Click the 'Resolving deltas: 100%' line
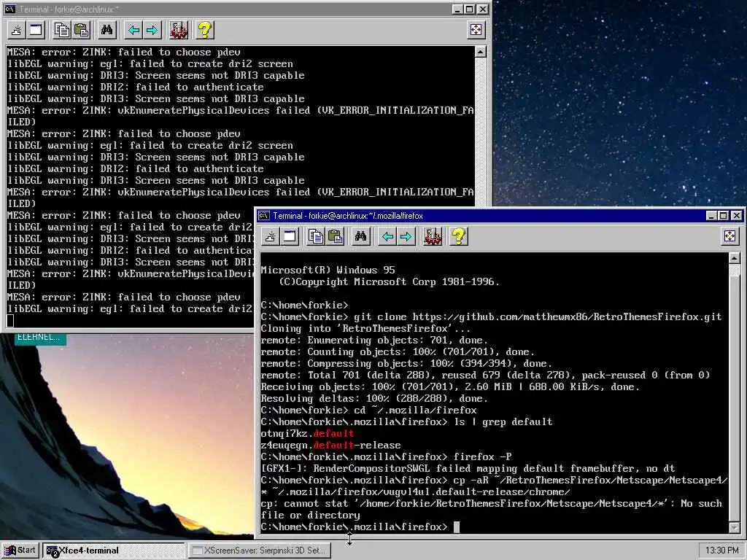747x560 pixels. tap(374, 399)
